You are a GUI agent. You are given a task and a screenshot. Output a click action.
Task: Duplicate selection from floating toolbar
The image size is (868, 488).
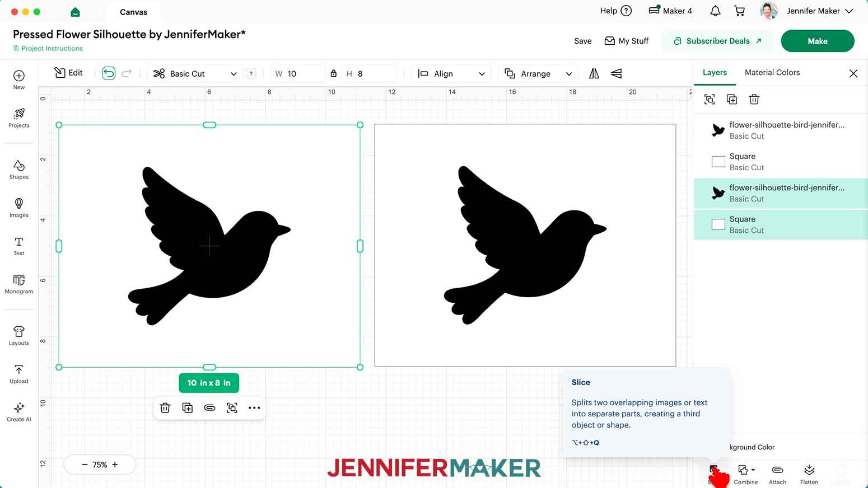188,408
